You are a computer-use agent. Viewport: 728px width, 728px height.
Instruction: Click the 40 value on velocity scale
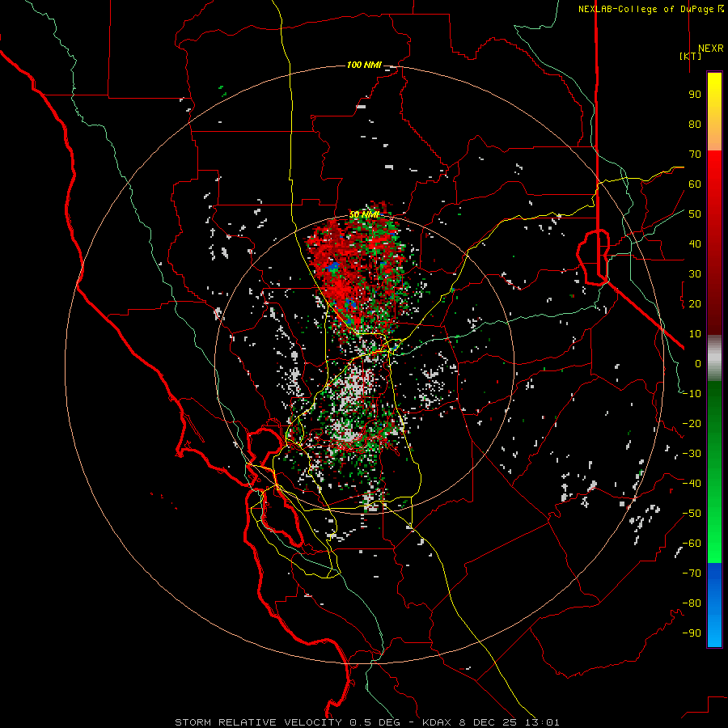pyautogui.click(x=695, y=243)
